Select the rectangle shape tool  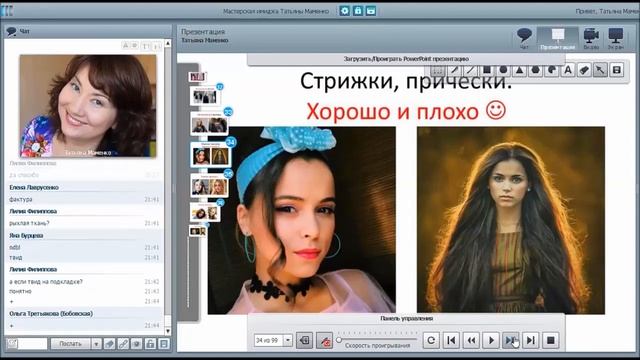[x=487, y=70]
